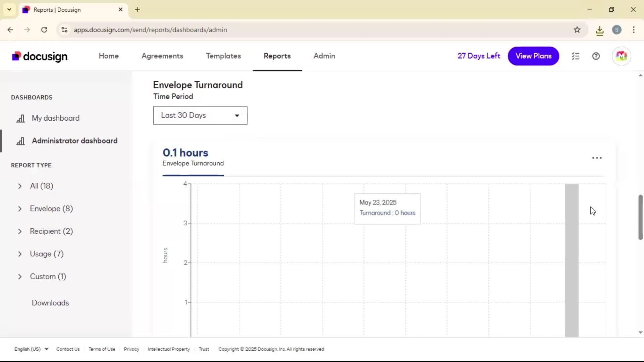Viewport: 644px width, 362px height.
Task: Open the Downloads page in sidebar
Action: coord(50,303)
